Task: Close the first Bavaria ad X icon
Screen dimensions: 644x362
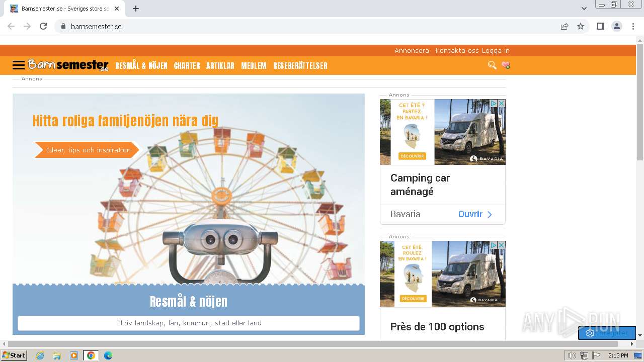Action: (x=501, y=103)
